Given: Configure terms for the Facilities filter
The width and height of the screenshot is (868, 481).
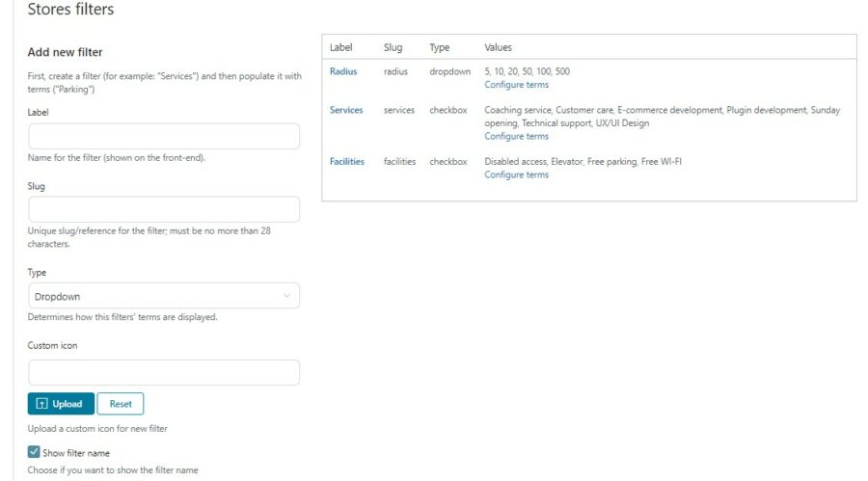Looking at the screenshot, I should pos(517,174).
